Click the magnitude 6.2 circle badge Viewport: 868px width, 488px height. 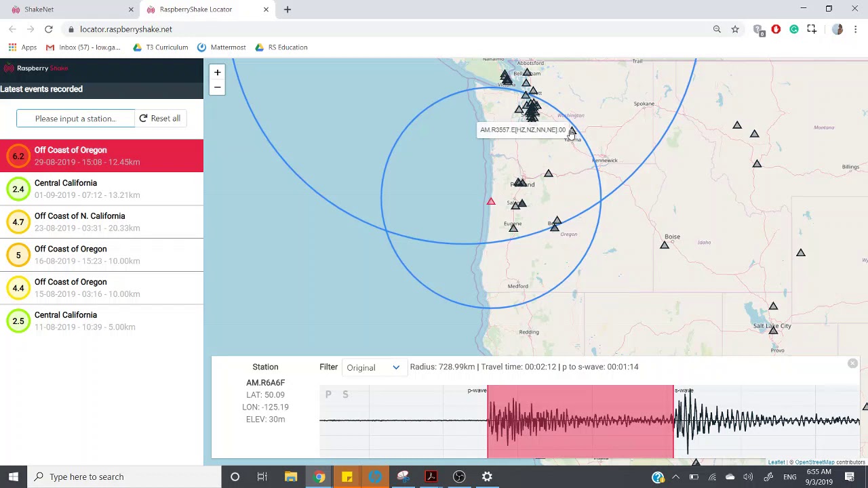(18, 156)
